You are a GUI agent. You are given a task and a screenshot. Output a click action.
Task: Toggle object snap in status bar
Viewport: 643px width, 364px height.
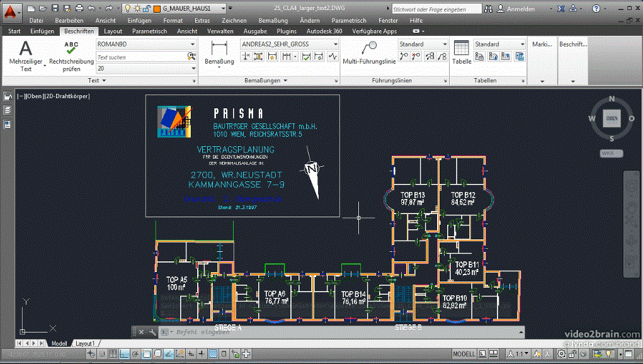pos(146,353)
